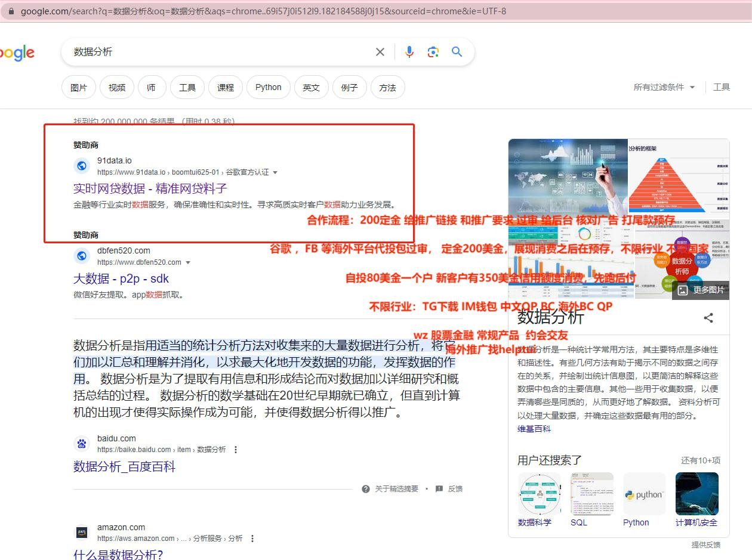
Task: Click the amazon.com site name text
Action: coord(121,527)
